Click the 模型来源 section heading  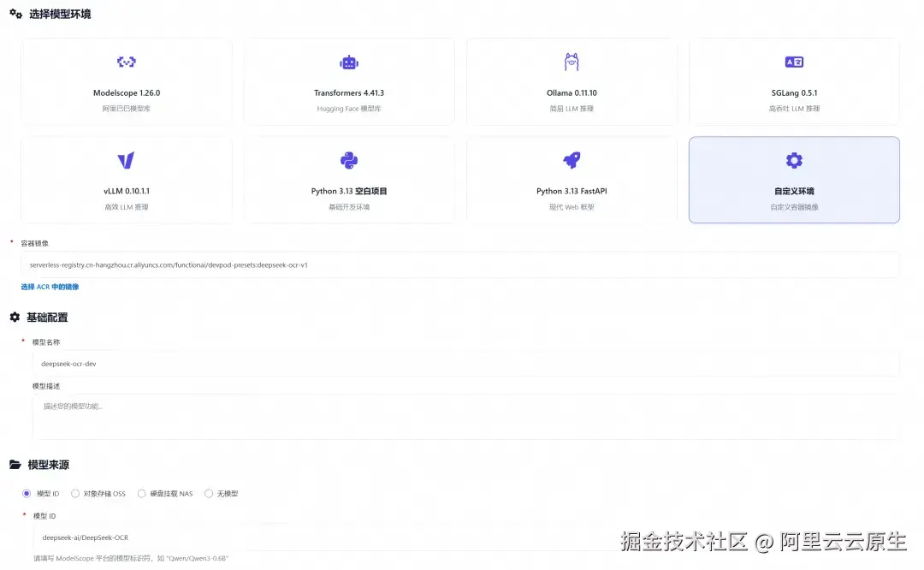(48, 465)
